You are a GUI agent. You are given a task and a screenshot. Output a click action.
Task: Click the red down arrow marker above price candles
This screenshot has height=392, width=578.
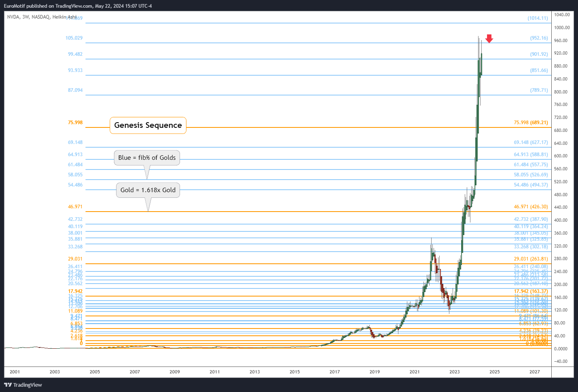489,38
